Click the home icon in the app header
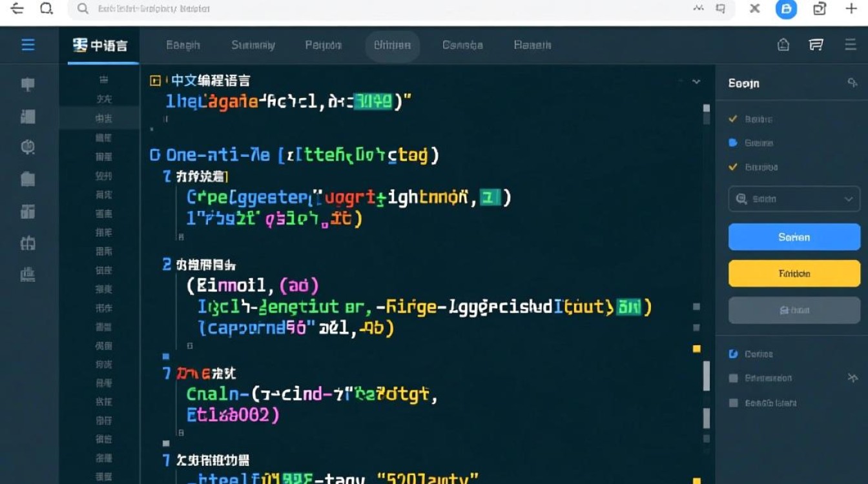Screen dimensions: 868x484 click(783, 45)
